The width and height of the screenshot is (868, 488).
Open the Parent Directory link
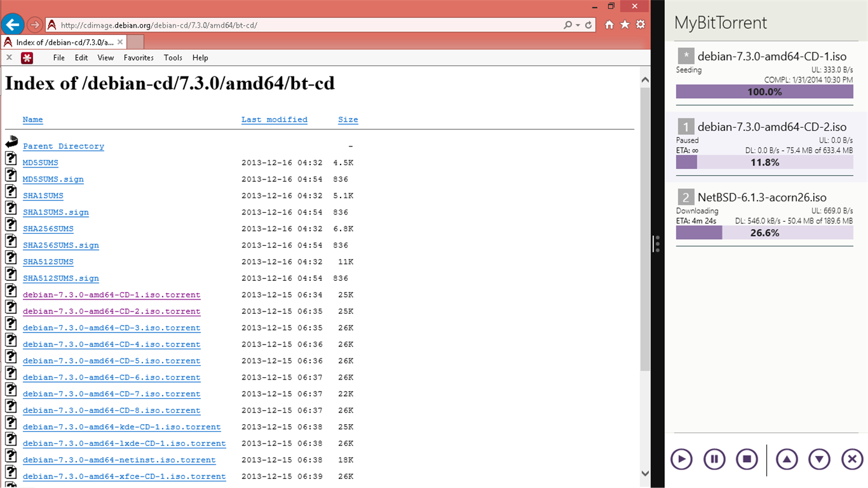point(63,146)
